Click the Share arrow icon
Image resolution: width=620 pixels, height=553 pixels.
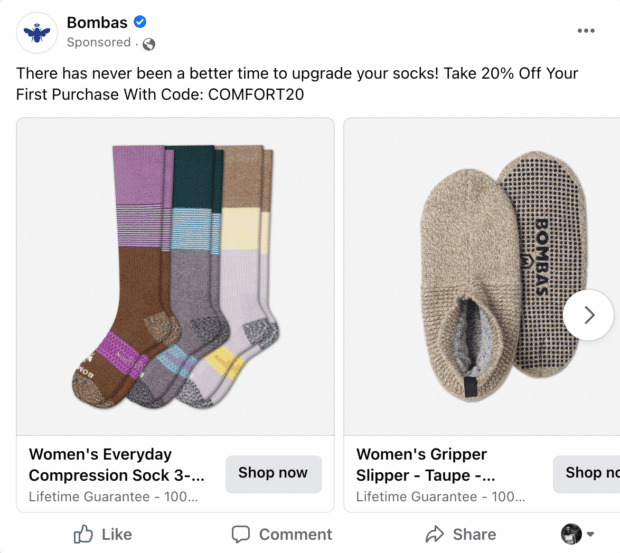434,534
